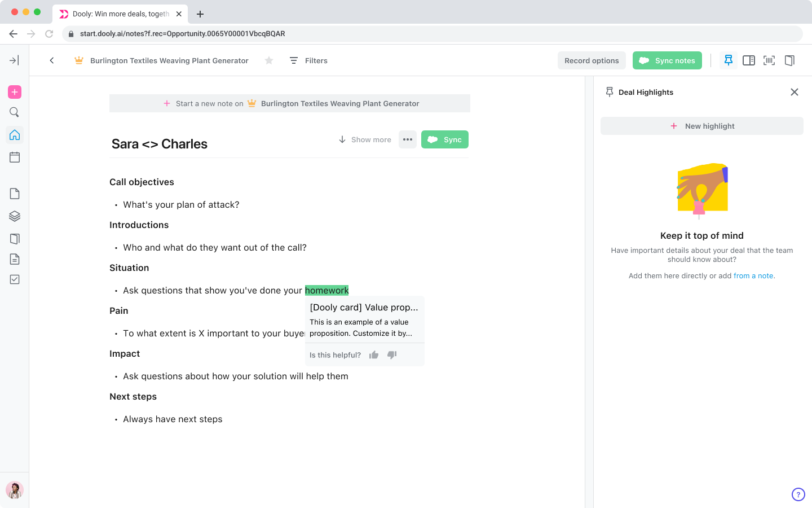812x508 pixels.
Task: Expand the collapsed left sidebar
Action: click(15, 60)
